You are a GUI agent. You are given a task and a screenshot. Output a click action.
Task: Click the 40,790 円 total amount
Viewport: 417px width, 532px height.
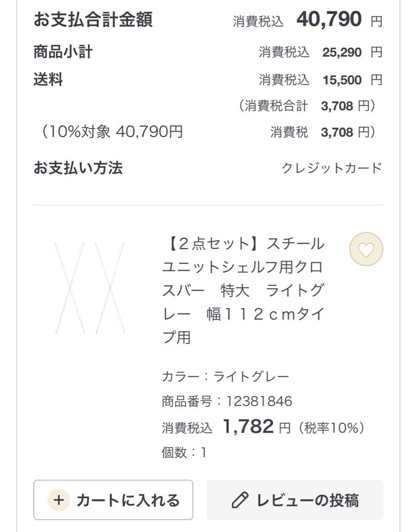338,20
